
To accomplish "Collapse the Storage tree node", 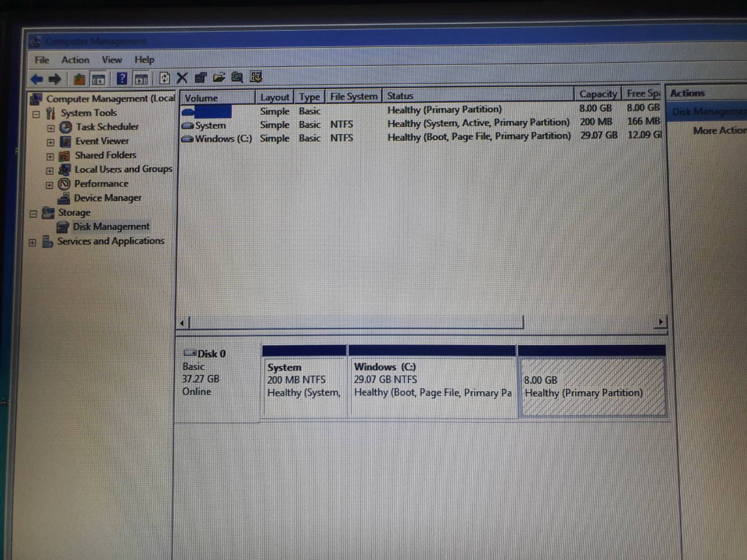I will (33, 214).
